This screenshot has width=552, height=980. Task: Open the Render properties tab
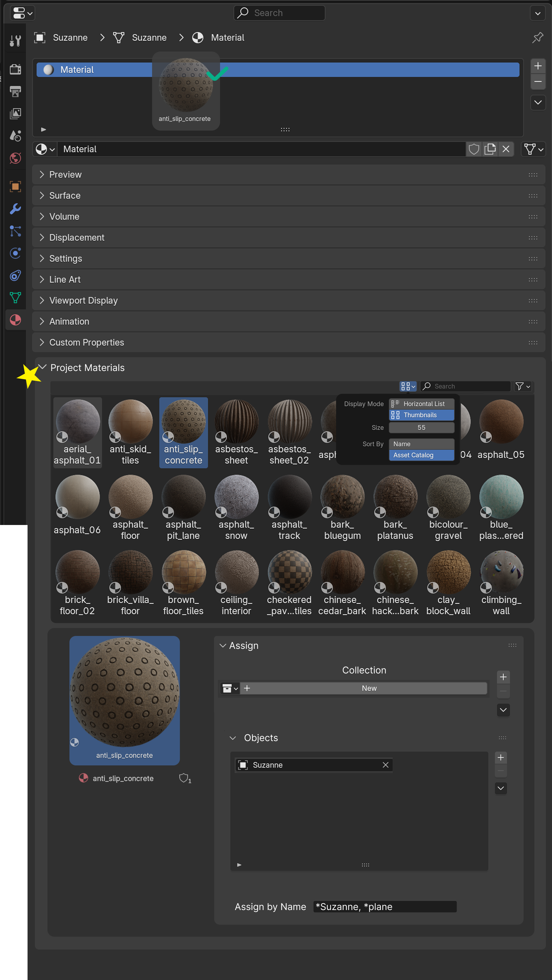point(15,69)
